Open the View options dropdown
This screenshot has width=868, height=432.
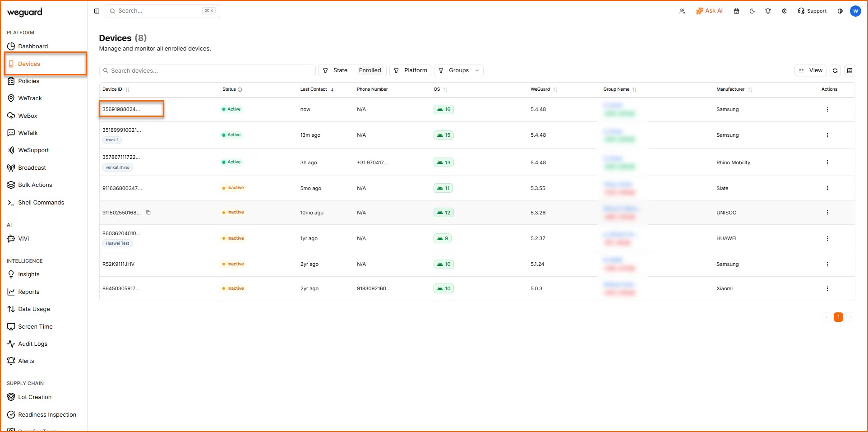(x=810, y=70)
